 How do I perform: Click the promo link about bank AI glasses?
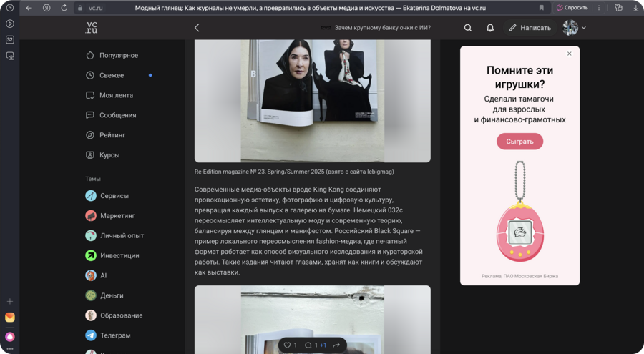376,28
